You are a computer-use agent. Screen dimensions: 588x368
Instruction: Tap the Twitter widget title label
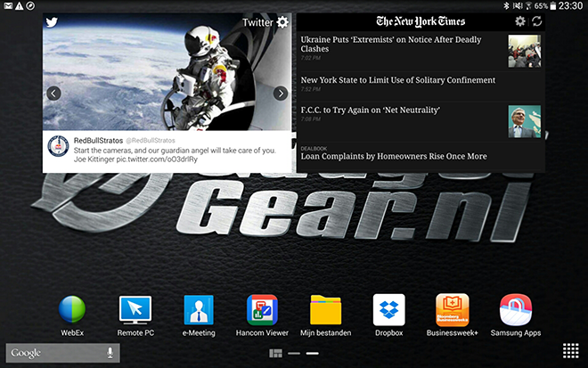click(257, 22)
